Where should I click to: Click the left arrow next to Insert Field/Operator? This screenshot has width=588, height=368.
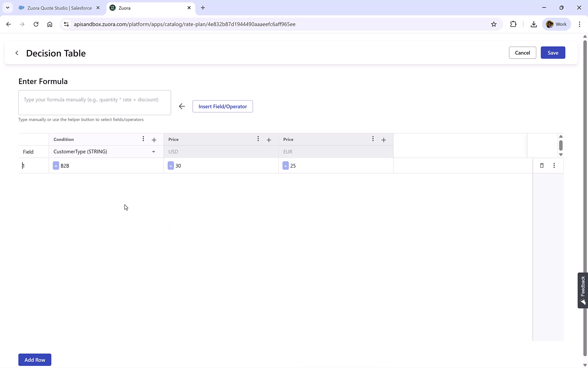tap(182, 106)
